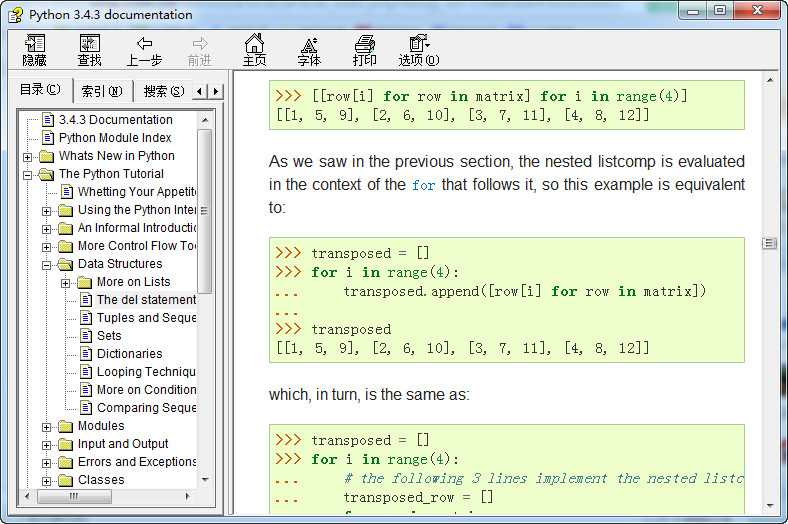This screenshot has height=524, width=788.
Task: Click the More on Lists folder icon
Action: [84, 282]
